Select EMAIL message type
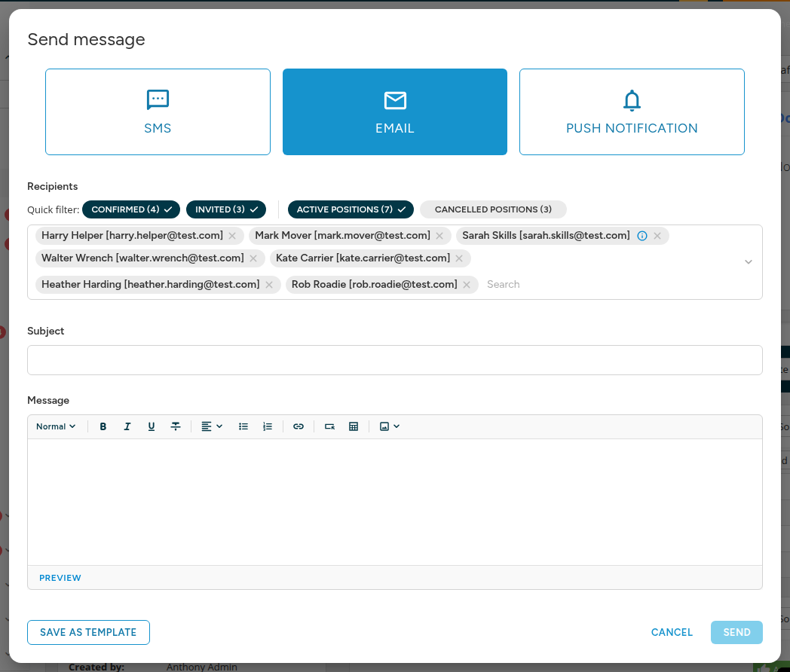This screenshot has height=672, width=790. (394, 111)
